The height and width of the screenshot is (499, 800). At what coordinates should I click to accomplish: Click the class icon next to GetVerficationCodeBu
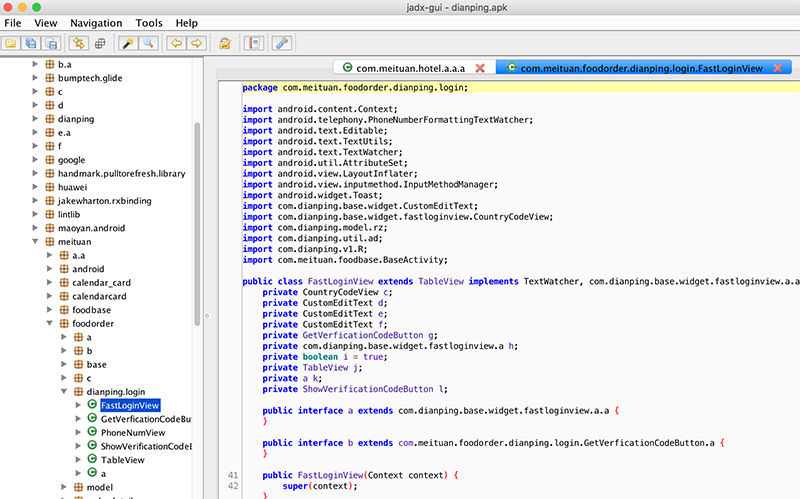point(92,418)
